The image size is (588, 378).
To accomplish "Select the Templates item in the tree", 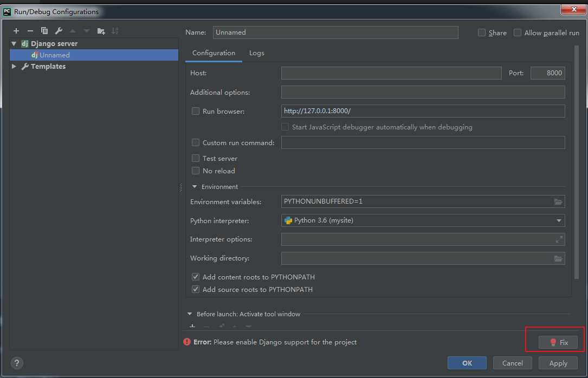I will click(48, 66).
